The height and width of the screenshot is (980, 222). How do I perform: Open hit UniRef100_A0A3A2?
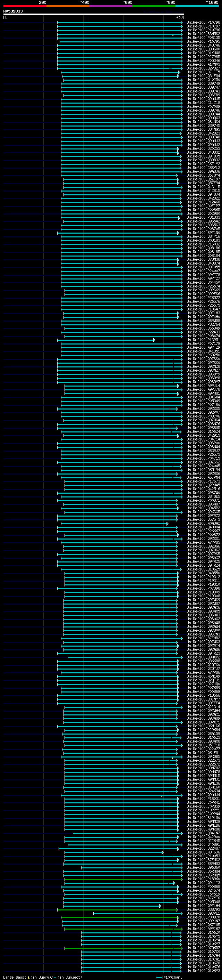coord(203,524)
